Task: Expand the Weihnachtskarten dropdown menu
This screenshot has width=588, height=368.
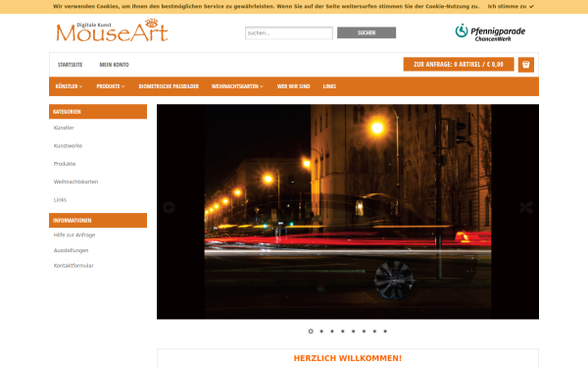Action: click(x=237, y=86)
